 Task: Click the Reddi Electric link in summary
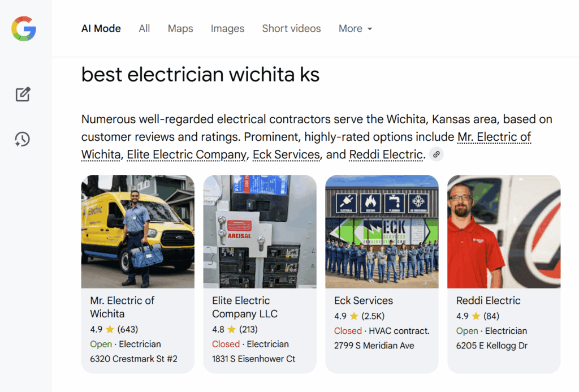click(x=386, y=154)
